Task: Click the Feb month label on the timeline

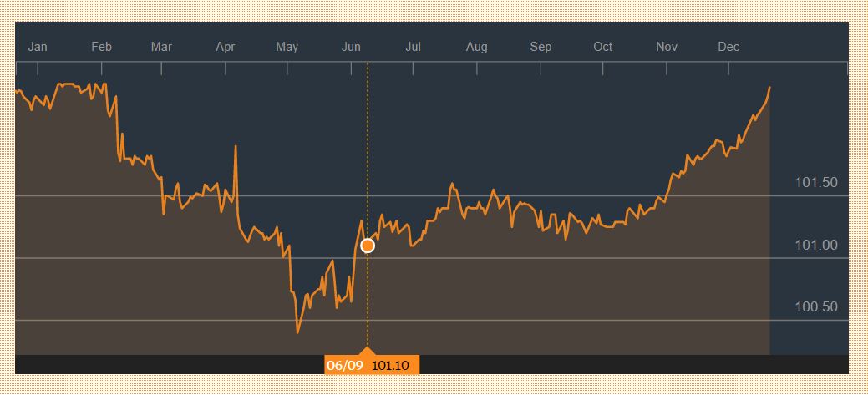Action: tap(101, 47)
